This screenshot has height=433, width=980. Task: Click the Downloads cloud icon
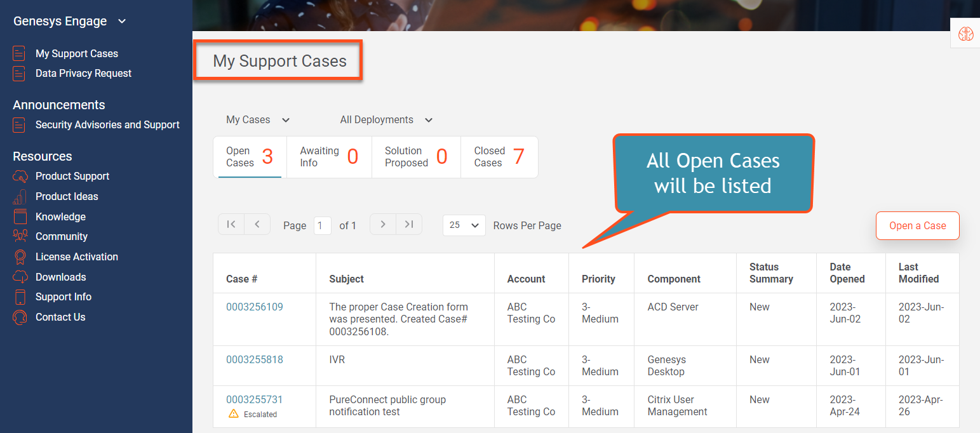pyautogui.click(x=20, y=277)
